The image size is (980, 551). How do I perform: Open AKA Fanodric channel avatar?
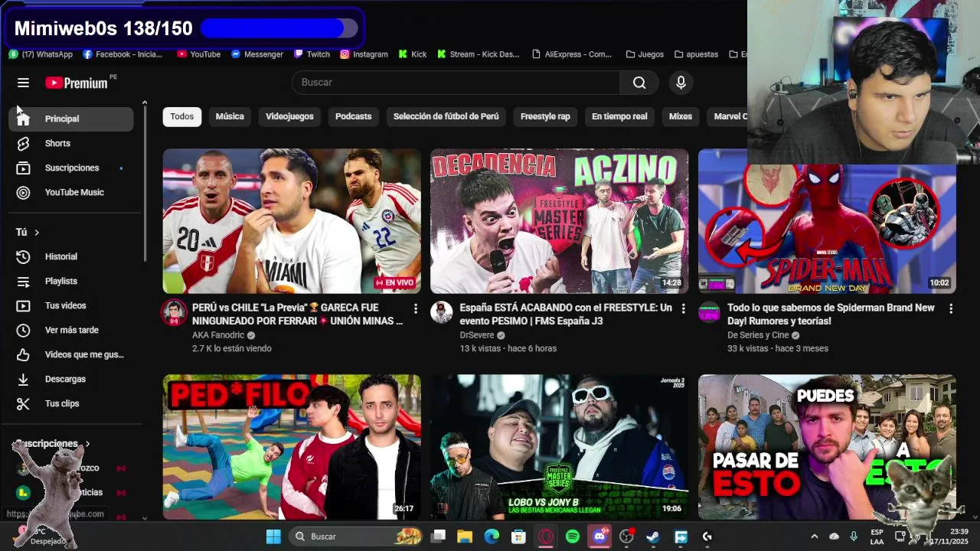click(174, 312)
